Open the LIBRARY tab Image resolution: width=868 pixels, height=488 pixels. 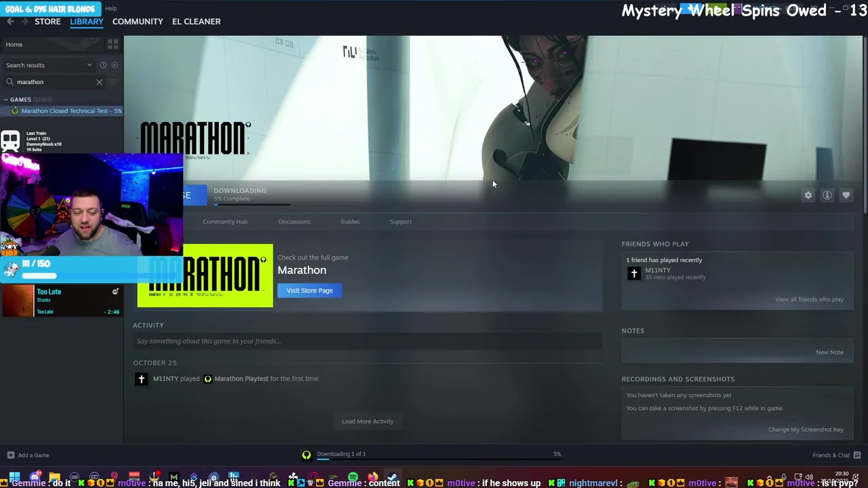(x=87, y=22)
